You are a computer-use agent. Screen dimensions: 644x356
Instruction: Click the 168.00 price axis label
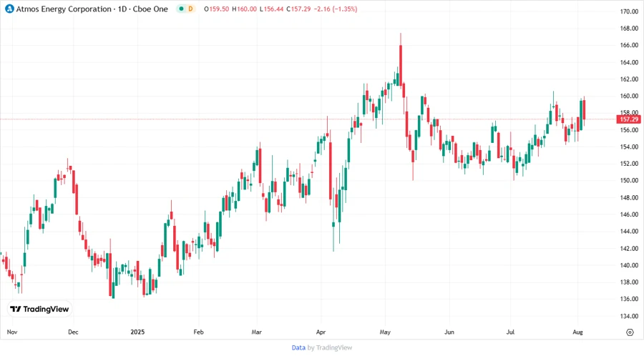pyautogui.click(x=629, y=29)
